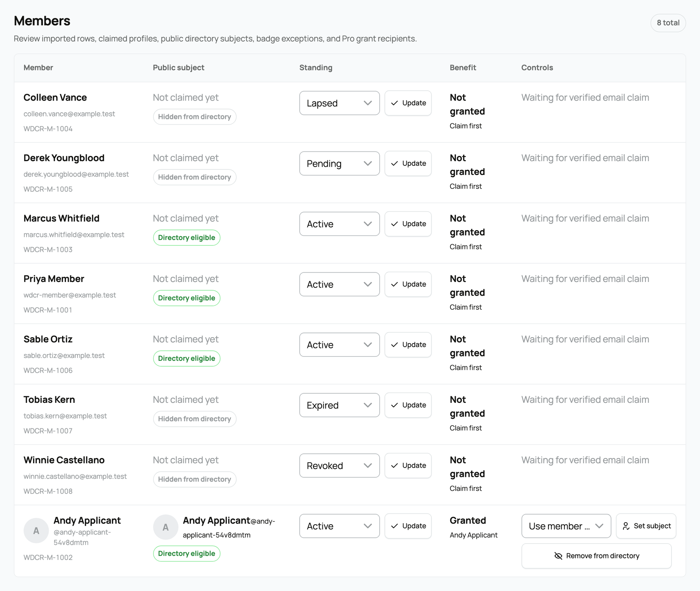Click Colleen Vance member name

tap(55, 98)
